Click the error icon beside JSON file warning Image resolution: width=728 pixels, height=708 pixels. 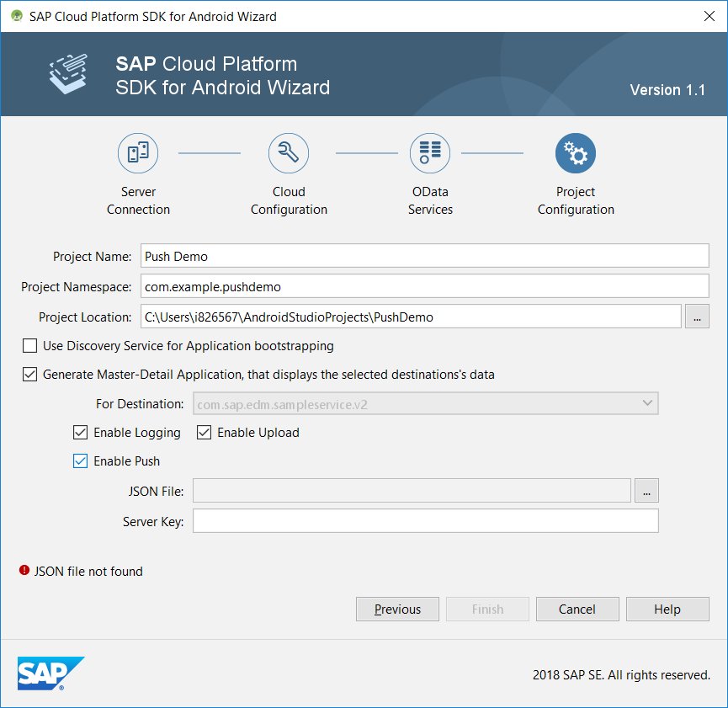coord(24,572)
